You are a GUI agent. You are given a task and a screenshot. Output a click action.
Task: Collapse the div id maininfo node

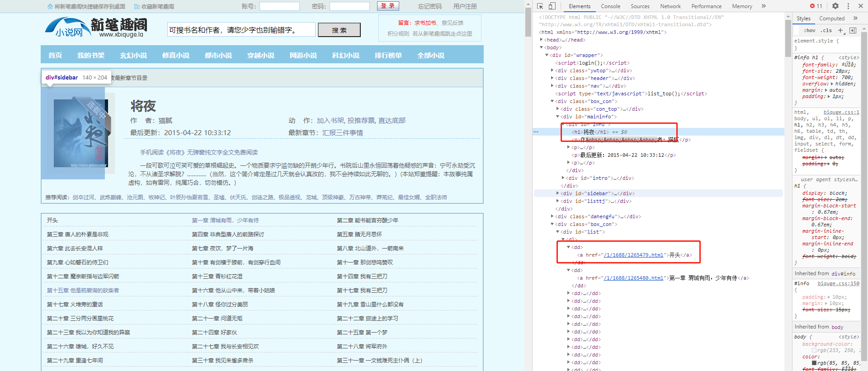(557, 117)
